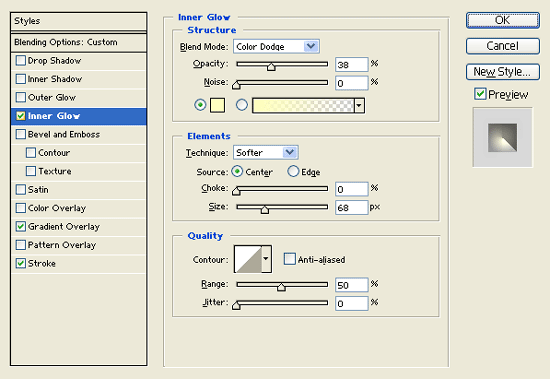Click the Range value field showing 50
550x379 pixels.
click(351, 285)
